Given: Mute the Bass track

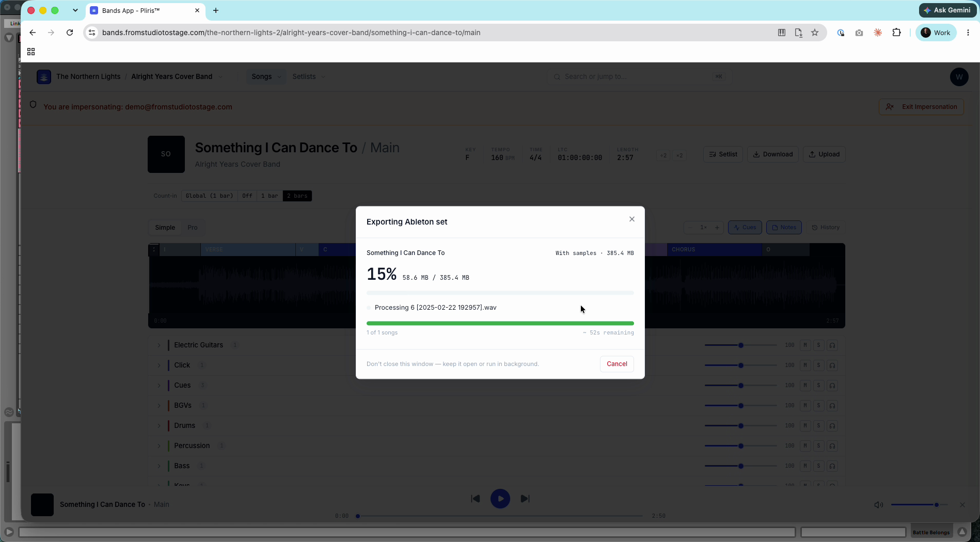Looking at the screenshot, I should coord(805,466).
